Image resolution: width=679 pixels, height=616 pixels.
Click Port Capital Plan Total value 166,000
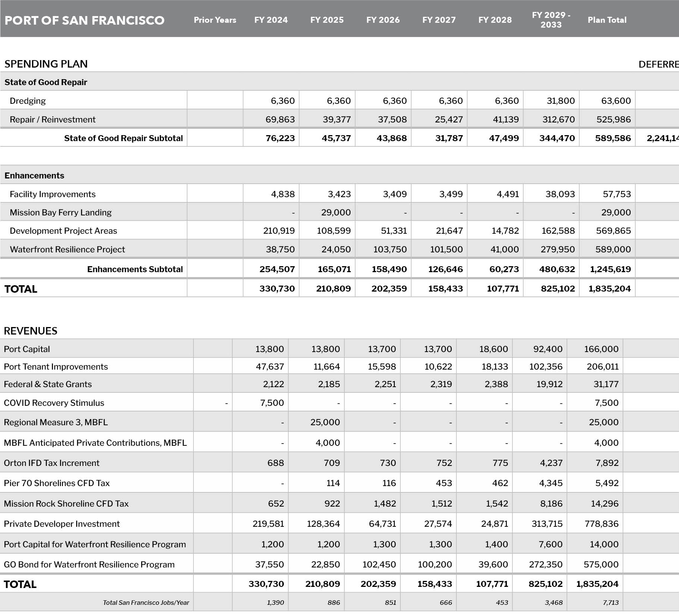tap(601, 349)
